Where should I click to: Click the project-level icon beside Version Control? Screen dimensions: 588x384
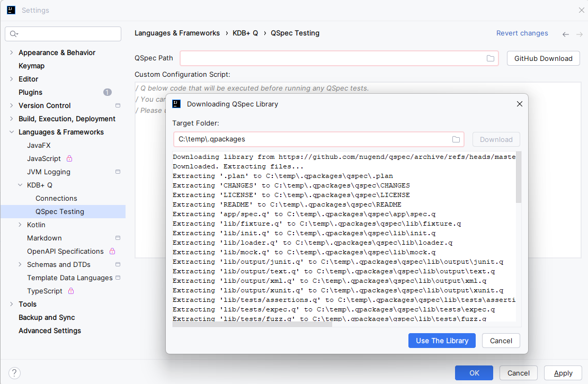click(118, 105)
